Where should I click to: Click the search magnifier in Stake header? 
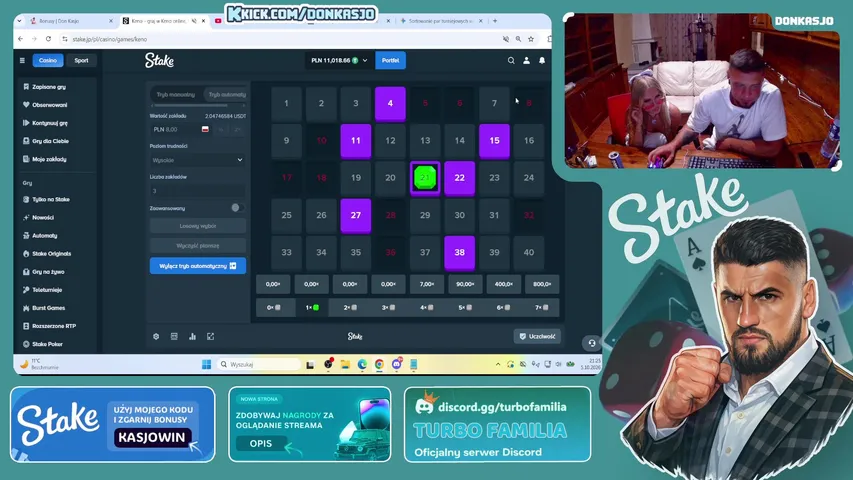[x=511, y=60]
